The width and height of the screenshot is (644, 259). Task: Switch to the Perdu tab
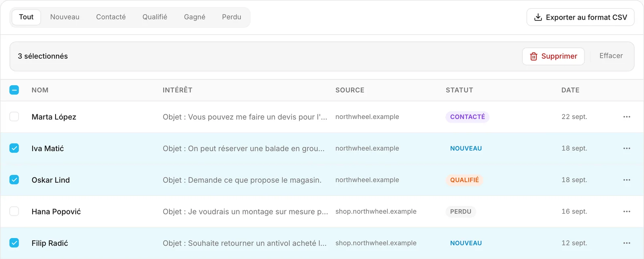232,17
